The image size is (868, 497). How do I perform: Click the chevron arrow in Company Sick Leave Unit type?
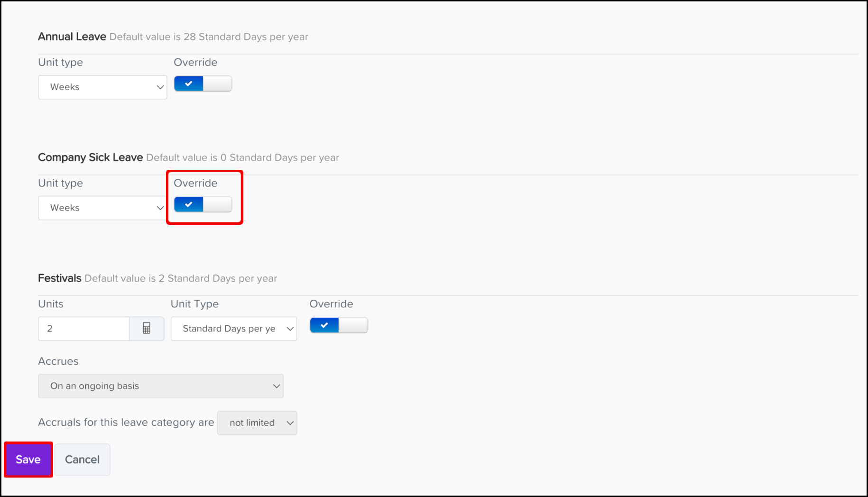pos(160,208)
